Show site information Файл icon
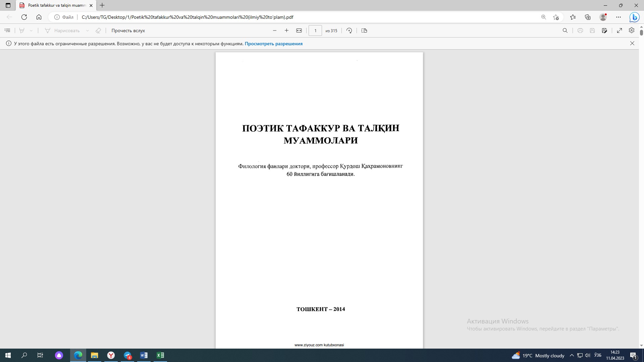 [x=64, y=17]
